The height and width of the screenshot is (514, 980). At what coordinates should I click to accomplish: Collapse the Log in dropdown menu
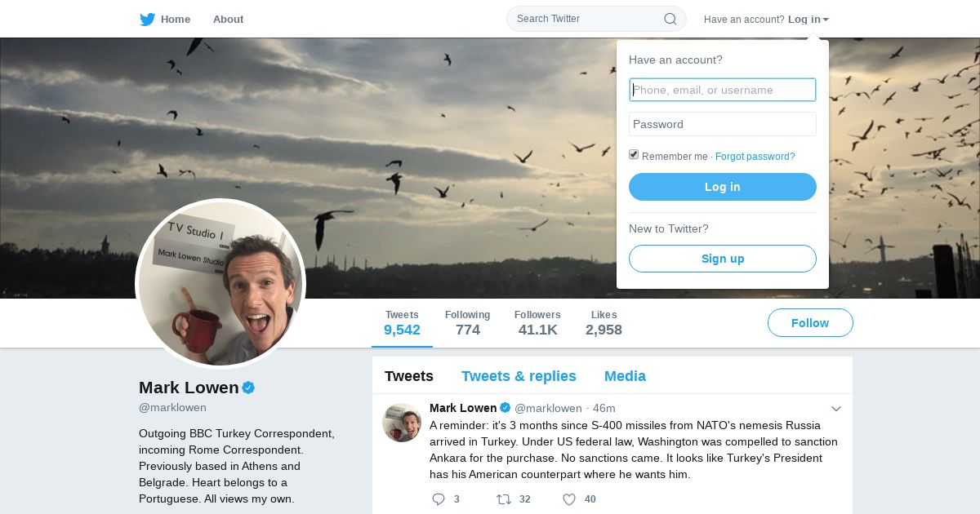[808, 20]
